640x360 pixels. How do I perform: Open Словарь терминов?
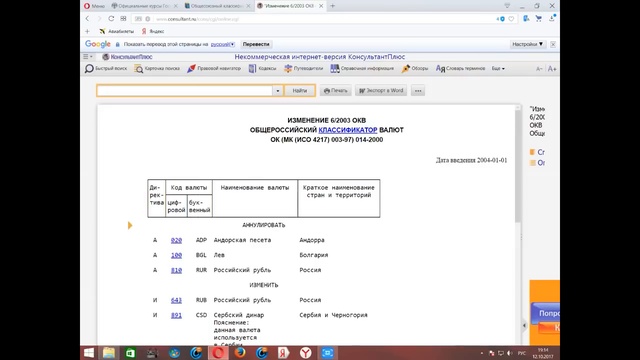460,69
